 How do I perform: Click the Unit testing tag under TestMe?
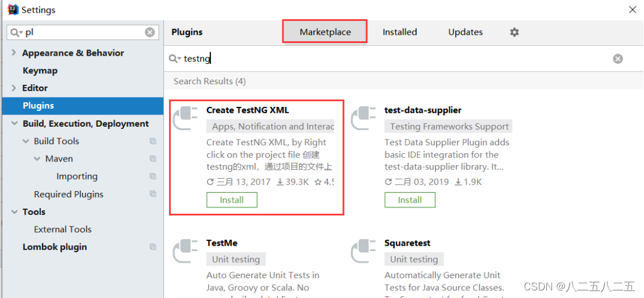point(236,260)
